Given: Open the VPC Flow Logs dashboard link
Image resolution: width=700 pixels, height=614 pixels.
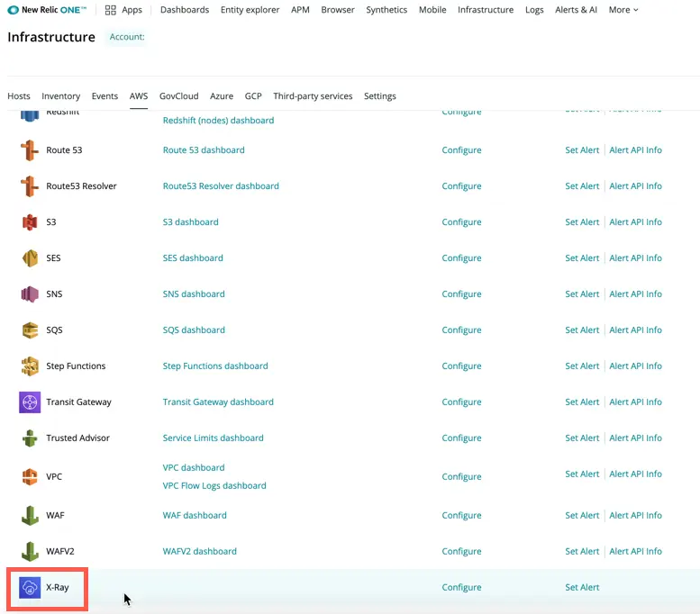Looking at the screenshot, I should tap(214, 485).
